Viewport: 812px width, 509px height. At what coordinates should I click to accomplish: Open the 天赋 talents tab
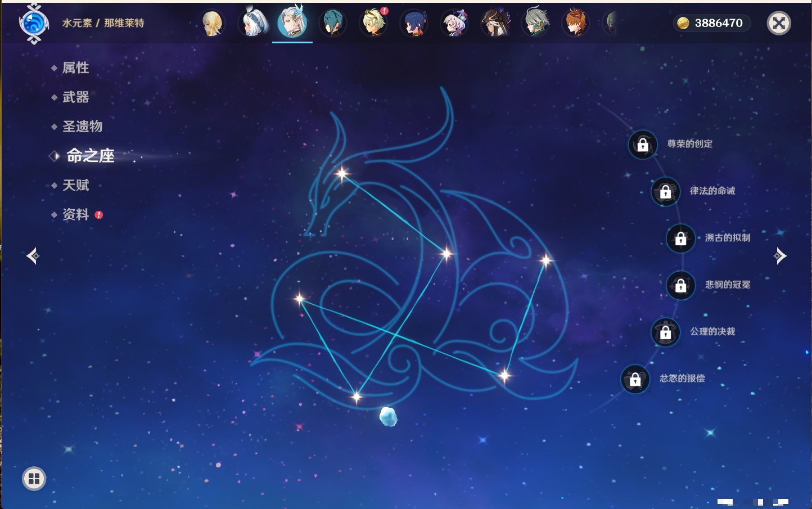click(x=75, y=185)
